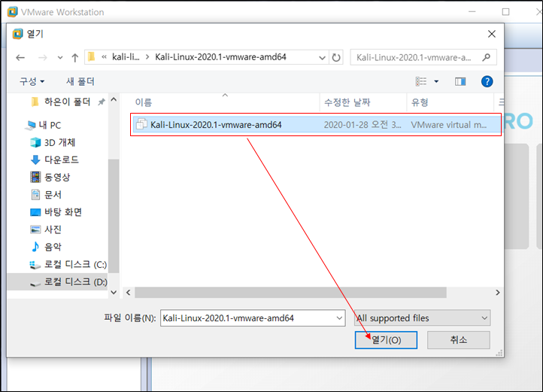Screen dimensions: 543x392
Task: Click the Kali-Linux-2020.1-vmware-amd64 breadcrumb segment
Action: pyautogui.click(x=220, y=57)
